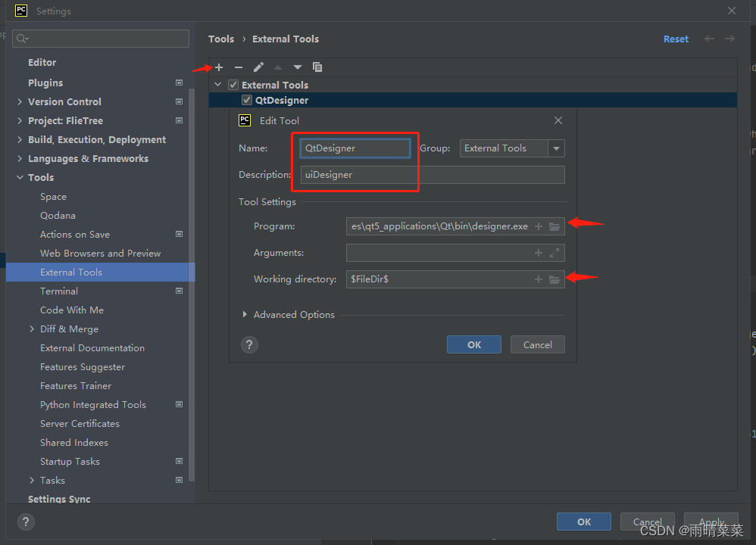
Task: Open Server Certificates settings
Action: tap(80, 424)
